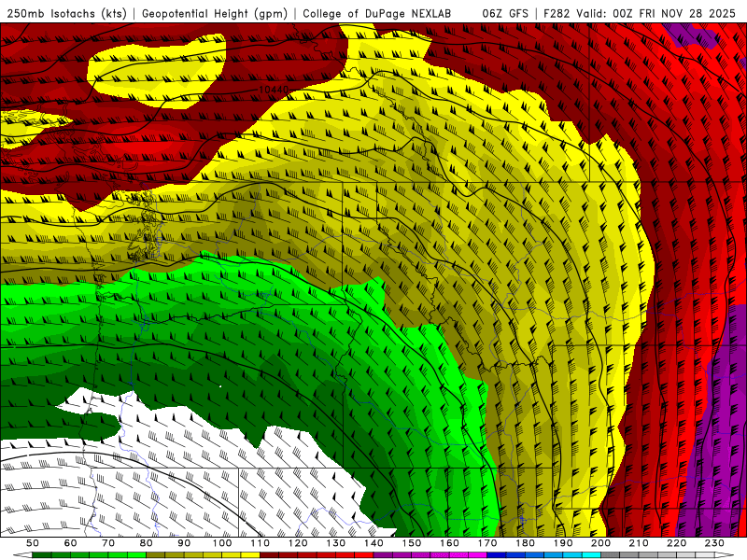This screenshot has width=747, height=560.
Task: Click the '210' value on the color scale
Action: (x=640, y=543)
